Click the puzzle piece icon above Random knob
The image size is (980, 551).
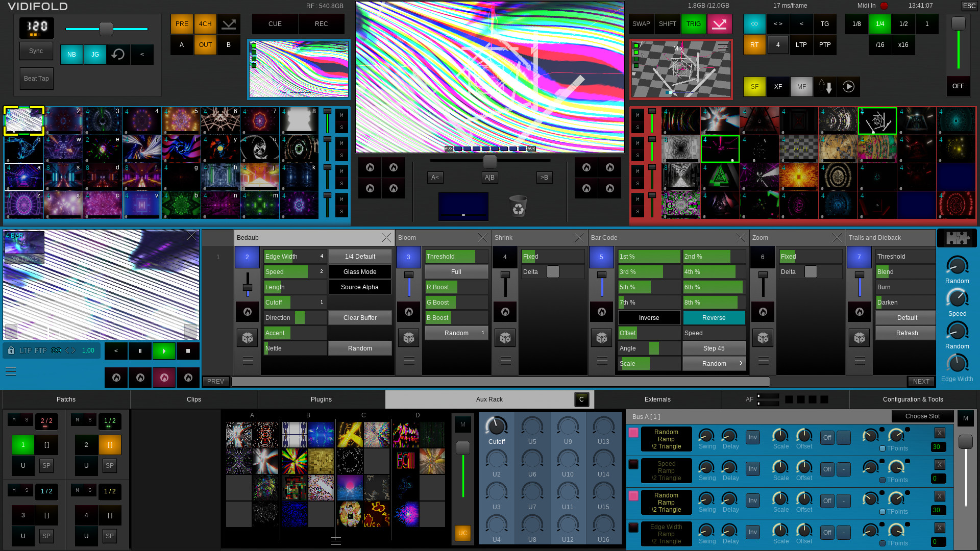pos(957,238)
